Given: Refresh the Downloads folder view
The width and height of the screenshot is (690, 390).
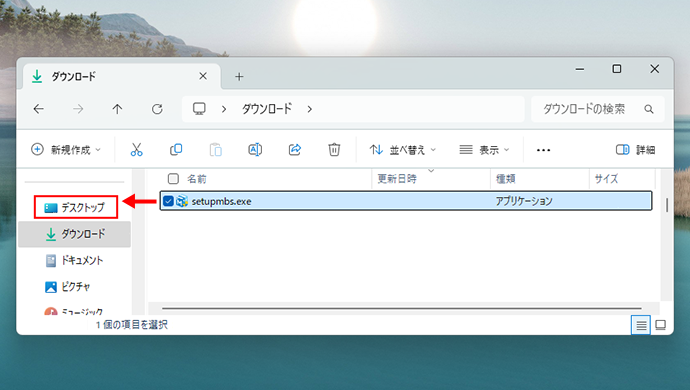Looking at the screenshot, I should [x=157, y=109].
